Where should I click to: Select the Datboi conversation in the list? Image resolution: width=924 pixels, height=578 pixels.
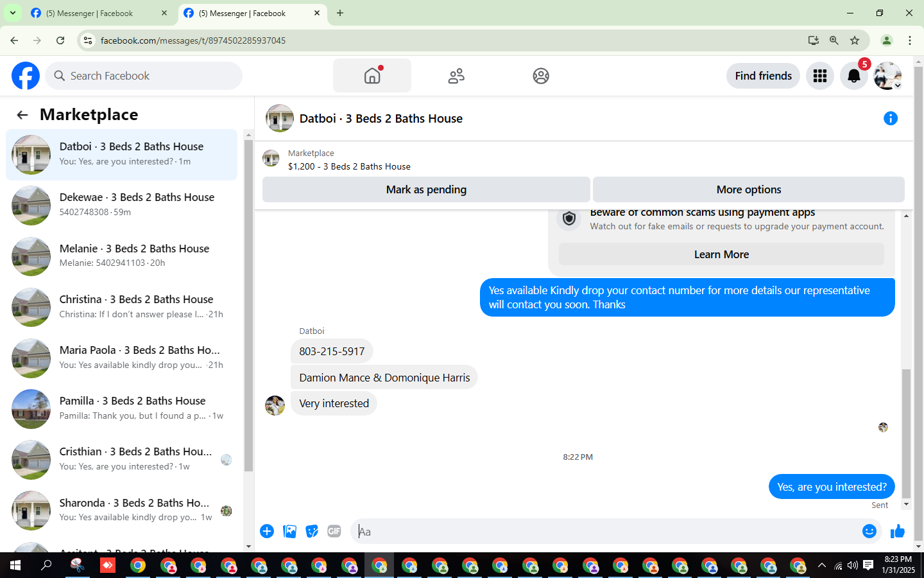coord(122,155)
